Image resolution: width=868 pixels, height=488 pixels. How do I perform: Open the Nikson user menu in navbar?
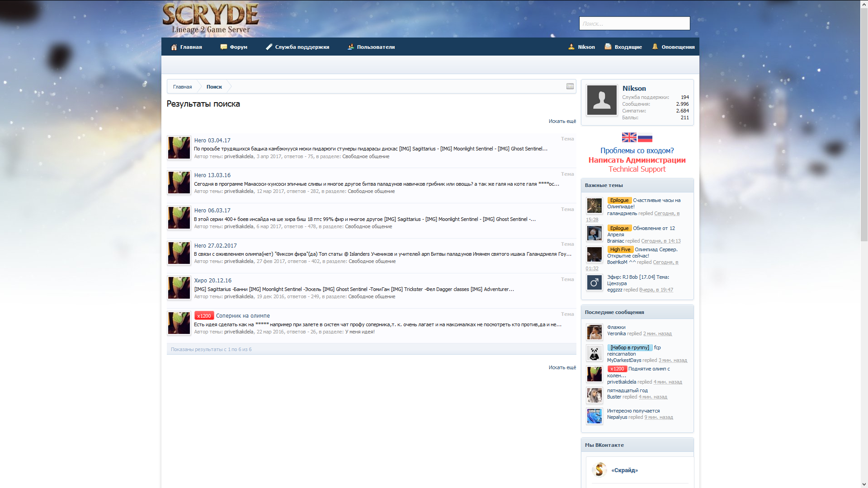click(586, 47)
